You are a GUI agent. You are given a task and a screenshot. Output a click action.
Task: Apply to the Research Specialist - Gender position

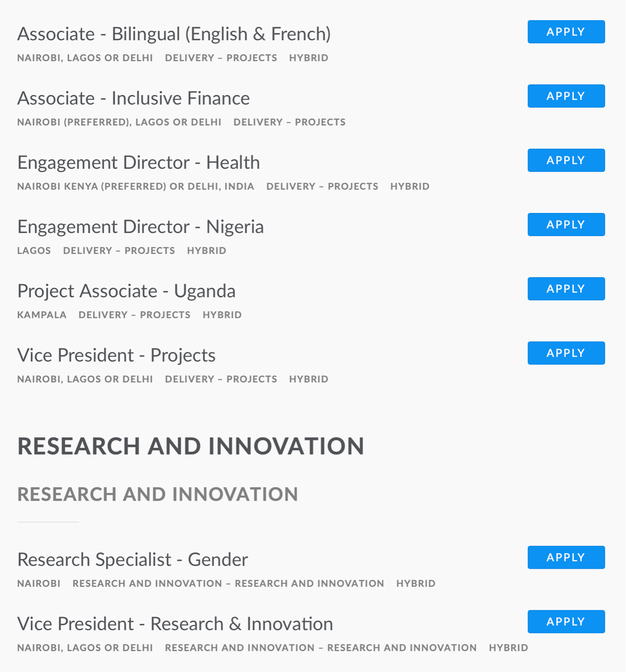pyautogui.click(x=566, y=558)
